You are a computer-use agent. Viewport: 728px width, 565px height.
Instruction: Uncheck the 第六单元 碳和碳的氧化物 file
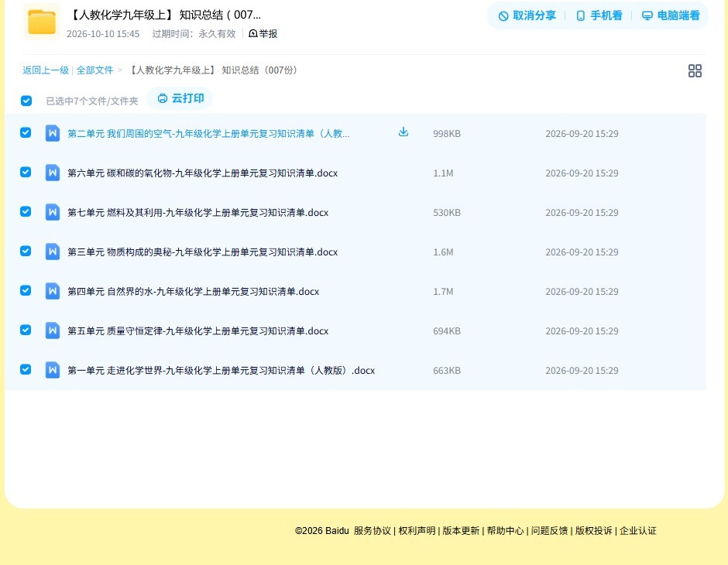click(26, 172)
